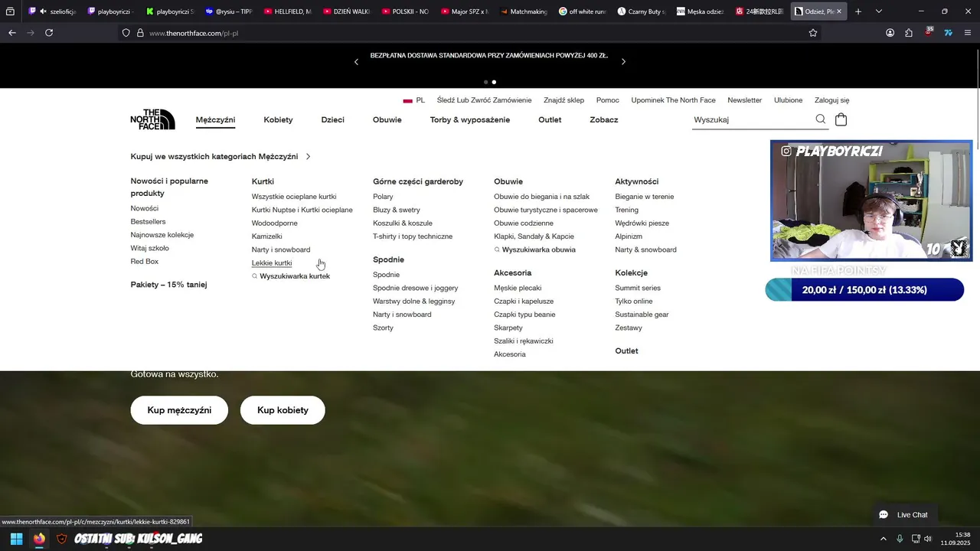Open Mężczyźni main menu
980x551 pixels.
click(x=215, y=120)
